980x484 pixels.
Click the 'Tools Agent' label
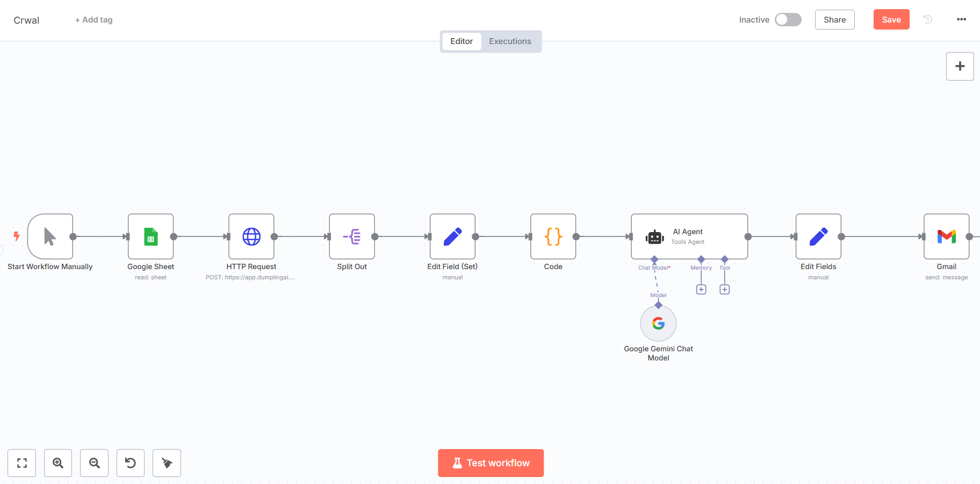point(688,242)
